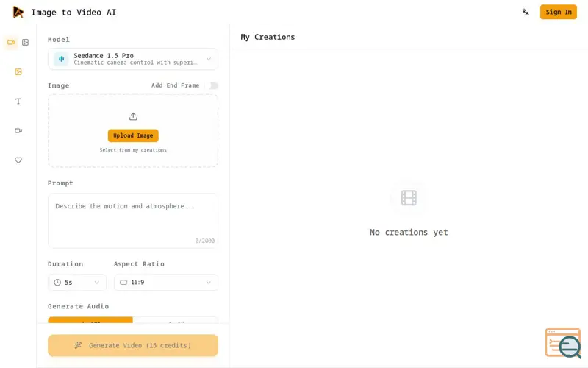588x368 pixels.
Task: Open the language translation selector
Action: [526, 12]
